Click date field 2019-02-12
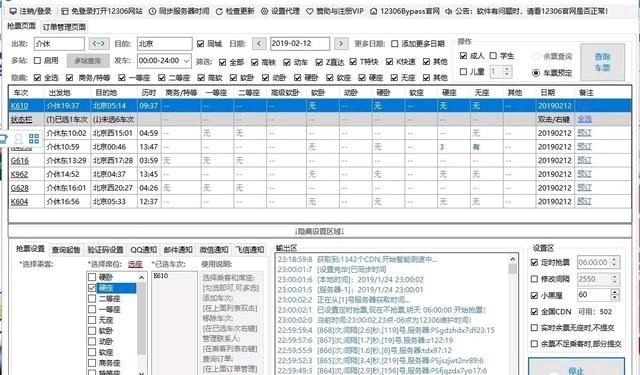The image size is (640, 375). tap(300, 44)
